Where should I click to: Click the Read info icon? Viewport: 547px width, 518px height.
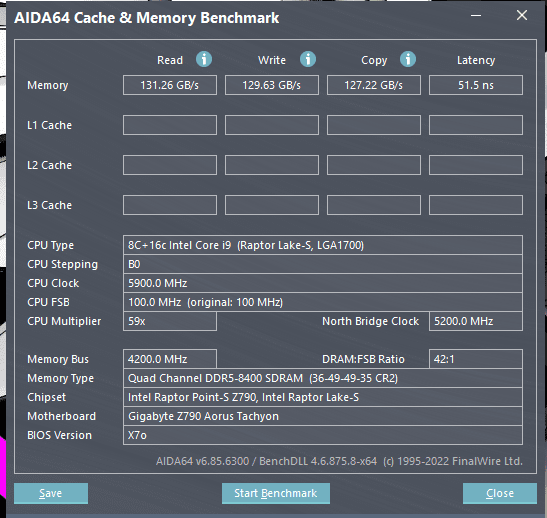tap(204, 59)
